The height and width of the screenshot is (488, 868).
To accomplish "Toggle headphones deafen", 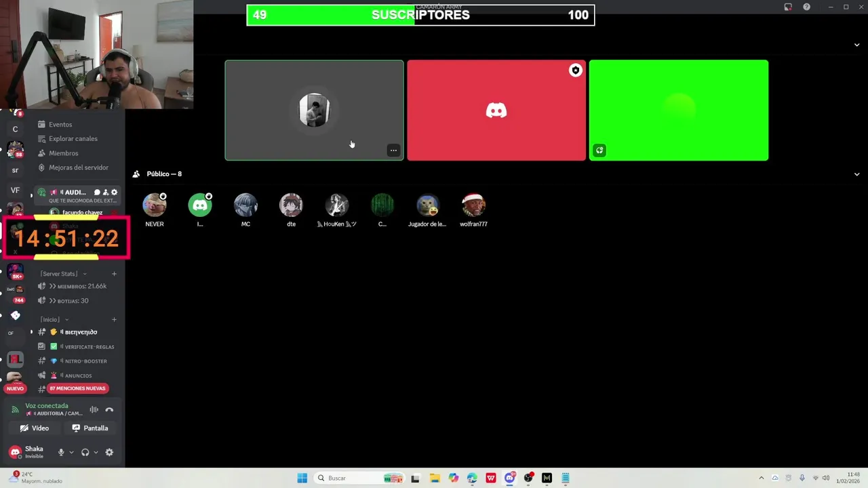I will pos(85,452).
